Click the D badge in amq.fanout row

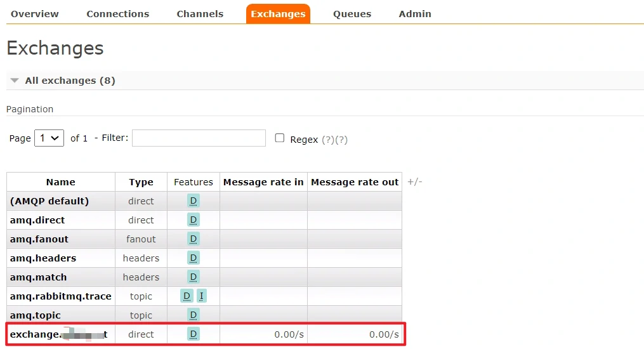(194, 239)
